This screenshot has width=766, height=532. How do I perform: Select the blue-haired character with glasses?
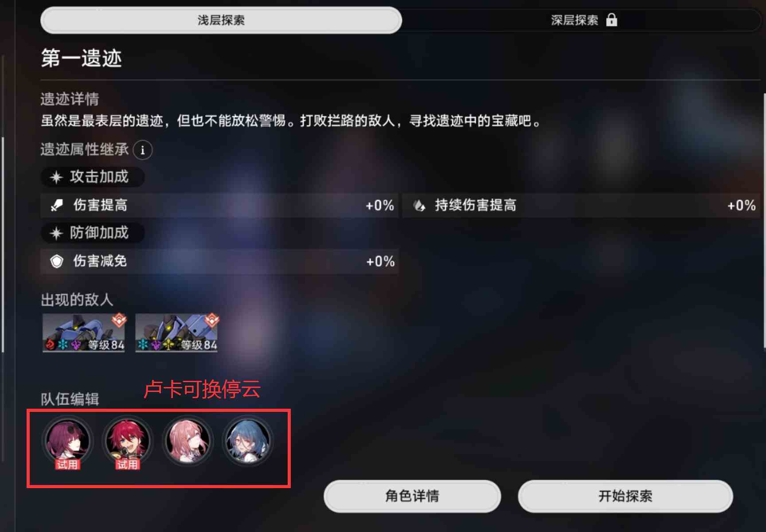[x=248, y=441]
